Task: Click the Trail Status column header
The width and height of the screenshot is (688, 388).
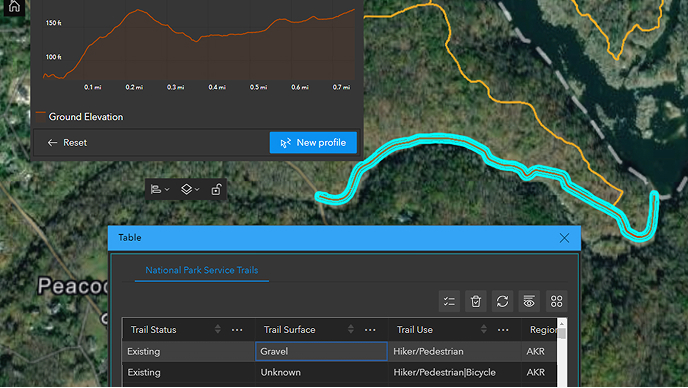Action: coord(154,330)
